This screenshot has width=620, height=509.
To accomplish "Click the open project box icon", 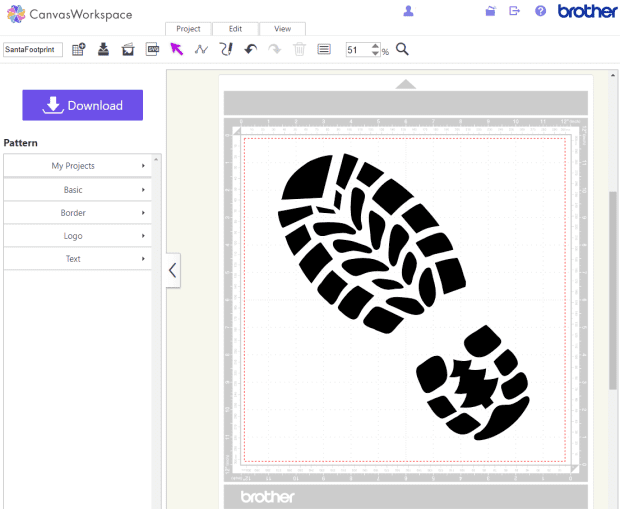I will (x=128, y=49).
